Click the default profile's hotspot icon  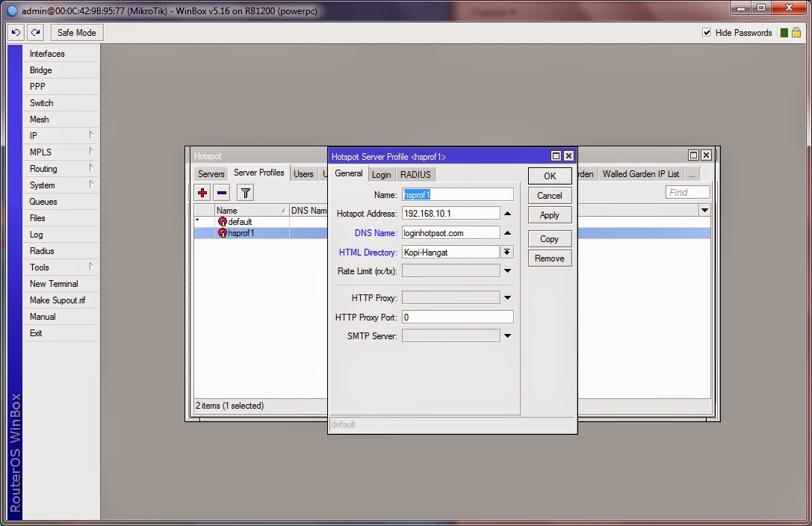point(222,222)
